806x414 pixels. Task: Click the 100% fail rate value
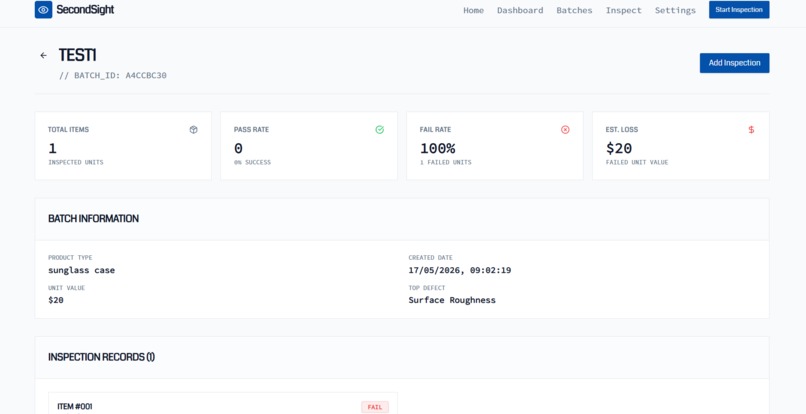[437, 149]
